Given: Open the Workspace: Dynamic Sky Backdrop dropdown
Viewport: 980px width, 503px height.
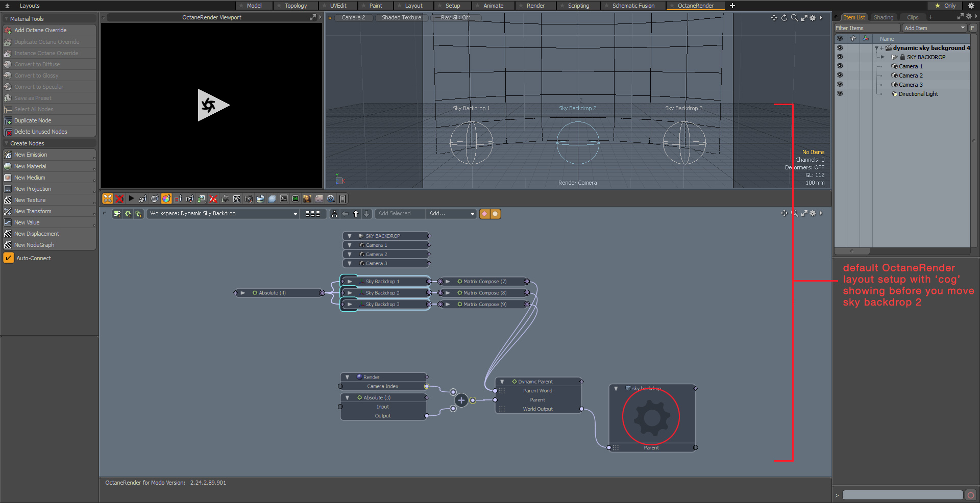Looking at the screenshot, I should (x=224, y=214).
